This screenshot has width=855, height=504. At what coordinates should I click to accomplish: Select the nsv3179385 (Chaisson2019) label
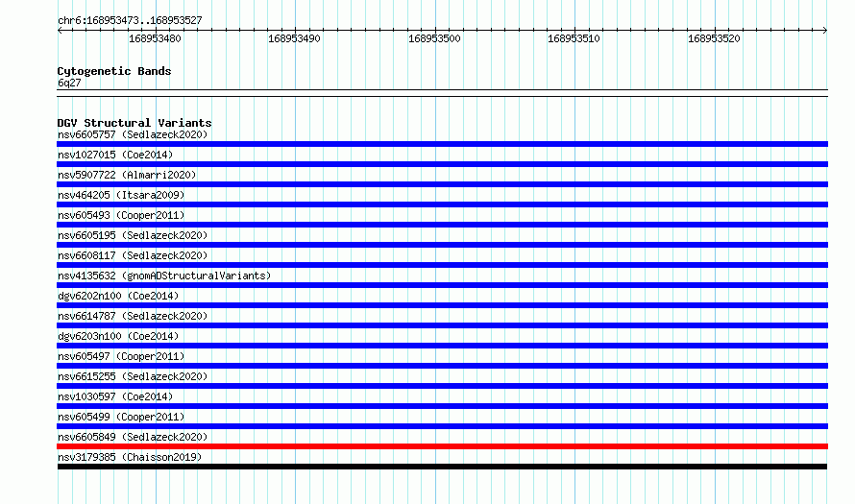[x=130, y=457]
